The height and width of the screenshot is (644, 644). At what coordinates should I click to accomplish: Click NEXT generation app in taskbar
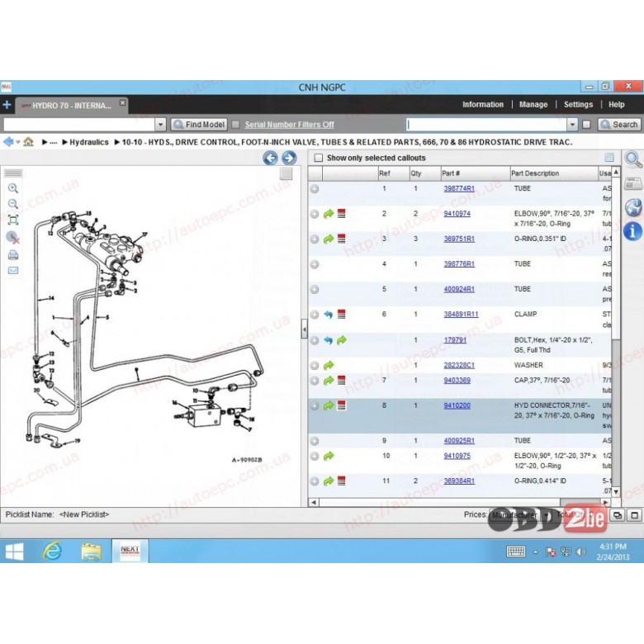pyautogui.click(x=130, y=552)
